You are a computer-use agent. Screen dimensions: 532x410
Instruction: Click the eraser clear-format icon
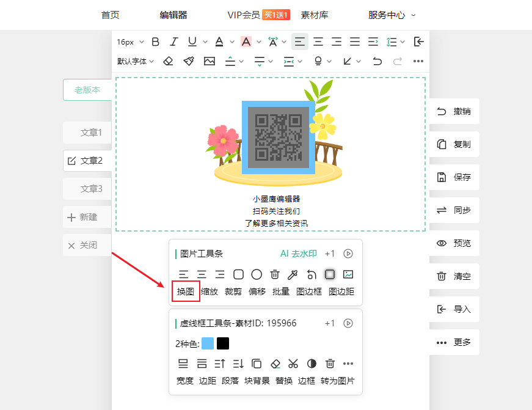pos(169,61)
